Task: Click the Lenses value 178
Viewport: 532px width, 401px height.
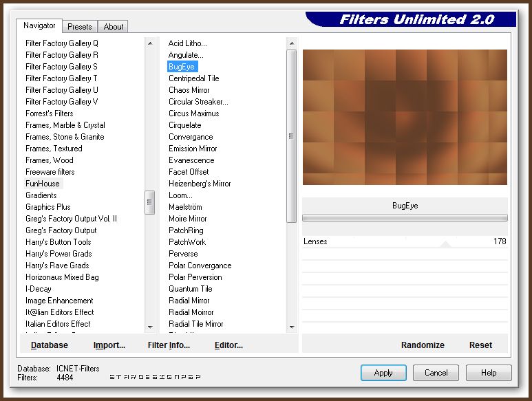Action: pos(500,241)
